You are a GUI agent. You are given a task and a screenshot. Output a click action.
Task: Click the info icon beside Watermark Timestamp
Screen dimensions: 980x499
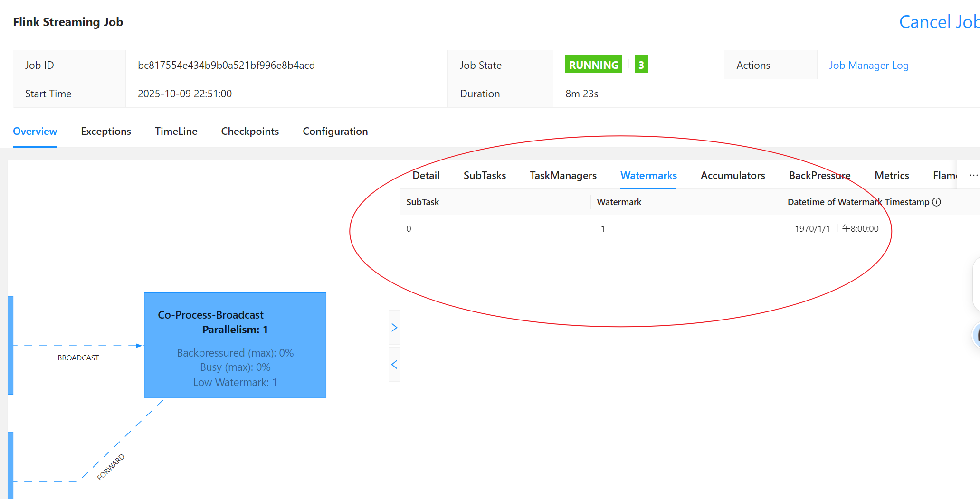(936, 202)
